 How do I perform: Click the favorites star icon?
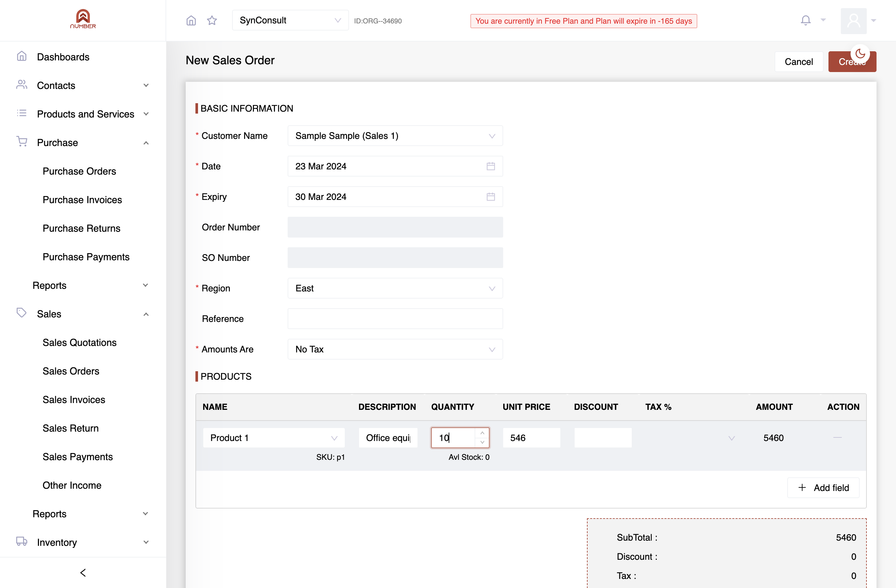pos(212,20)
